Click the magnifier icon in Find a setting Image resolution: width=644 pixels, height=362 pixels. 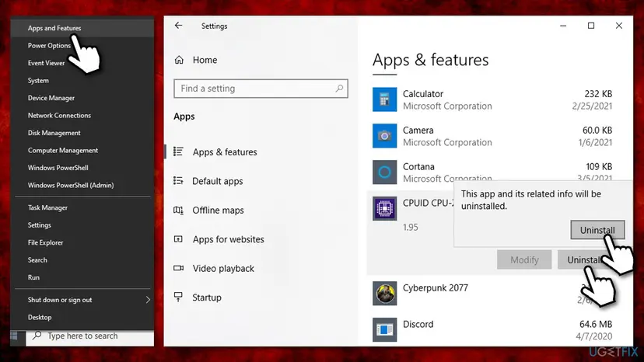[x=339, y=89]
